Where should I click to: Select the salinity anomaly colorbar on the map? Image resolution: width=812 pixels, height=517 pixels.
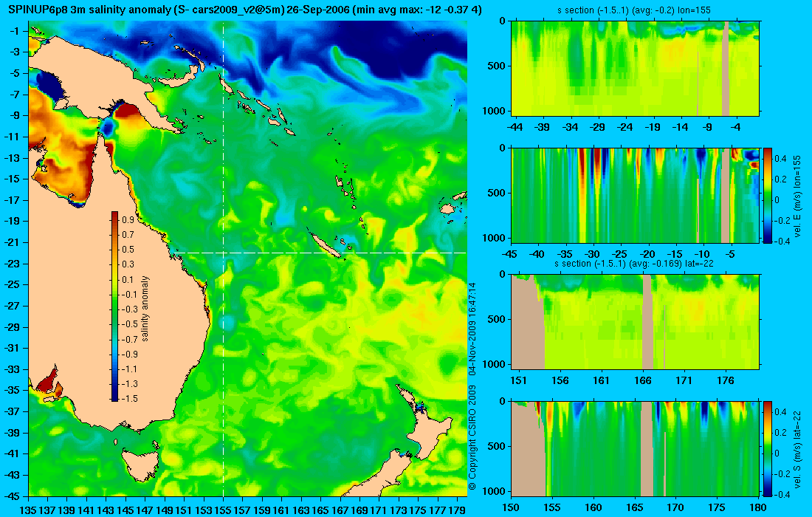pyautogui.click(x=114, y=307)
